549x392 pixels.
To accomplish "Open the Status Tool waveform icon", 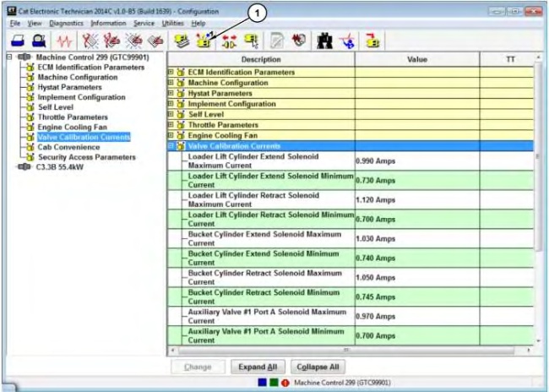I will [x=64, y=41].
